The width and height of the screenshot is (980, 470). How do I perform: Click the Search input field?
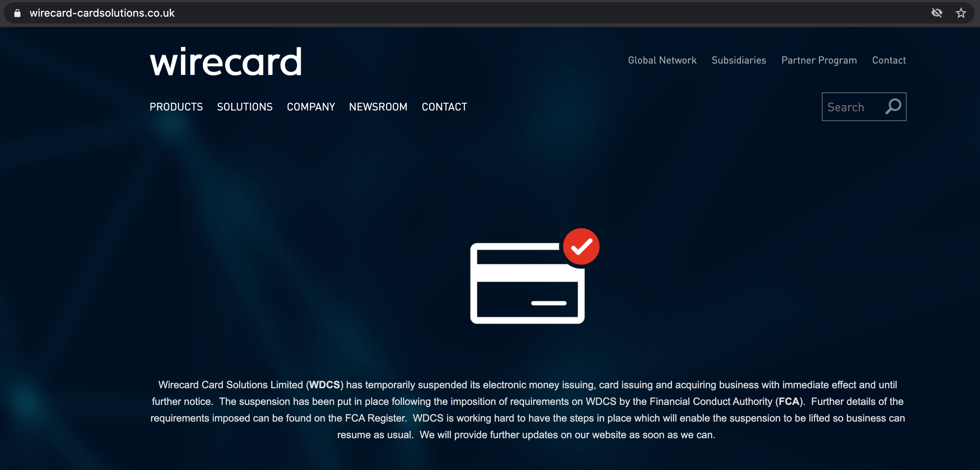853,106
